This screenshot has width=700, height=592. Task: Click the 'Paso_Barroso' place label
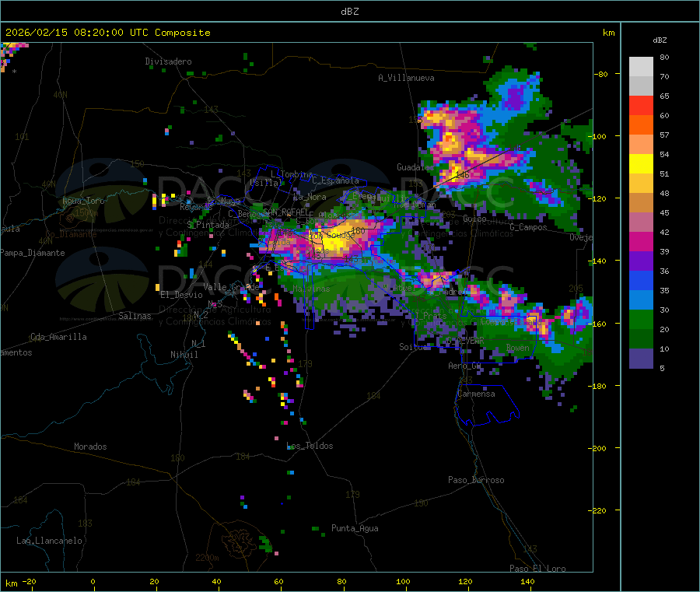tap(476, 480)
